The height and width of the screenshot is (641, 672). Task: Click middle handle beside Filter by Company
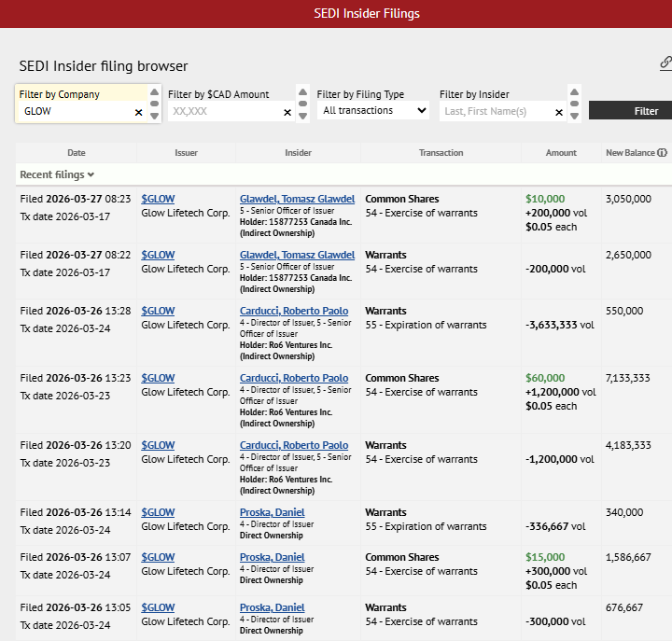pos(155,104)
